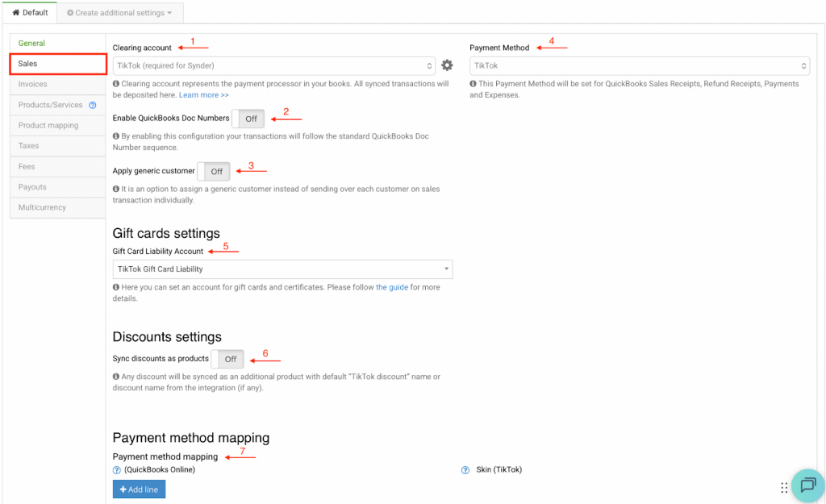Click the Add line button

coord(139,489)
